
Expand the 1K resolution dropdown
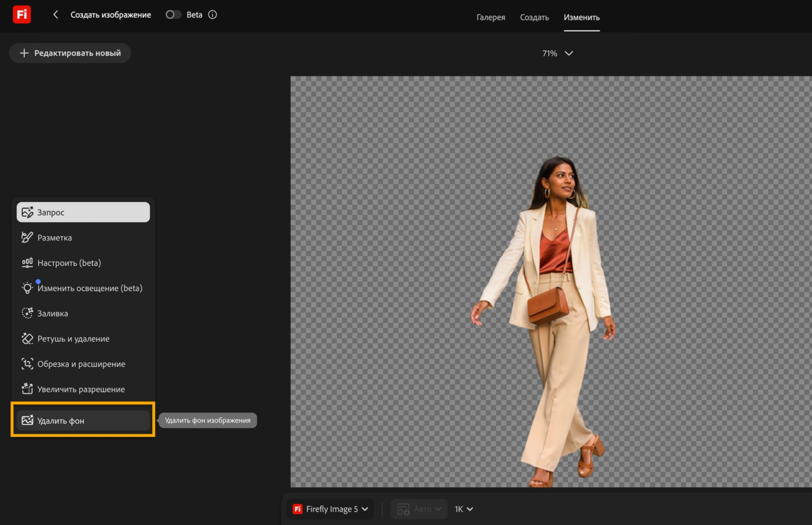(464, 509)
